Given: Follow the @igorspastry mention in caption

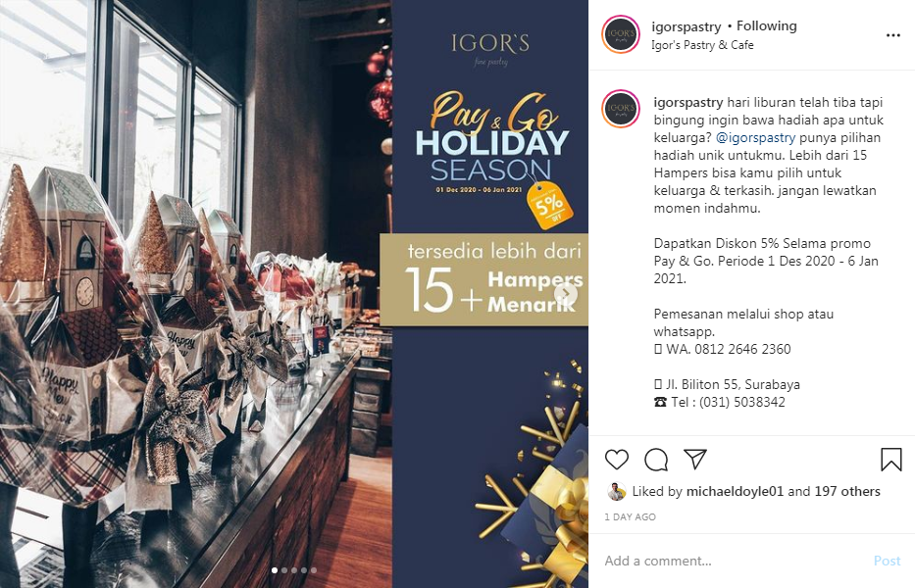Looking at the screenshot, I should [x=755, y=137].
